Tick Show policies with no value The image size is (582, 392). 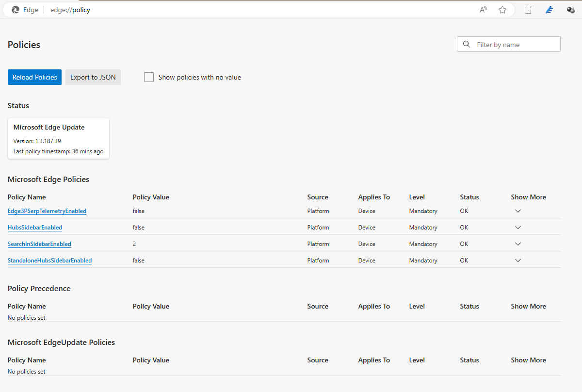[x=149, y=77]
